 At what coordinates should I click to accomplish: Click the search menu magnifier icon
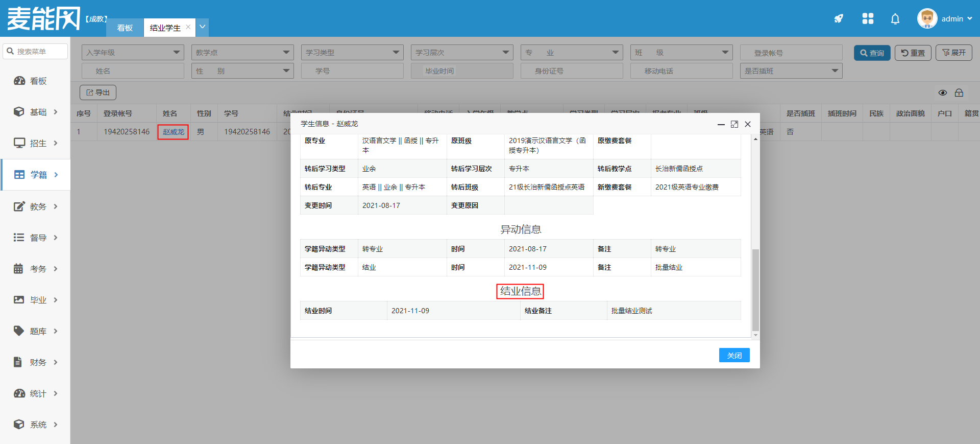10,51
